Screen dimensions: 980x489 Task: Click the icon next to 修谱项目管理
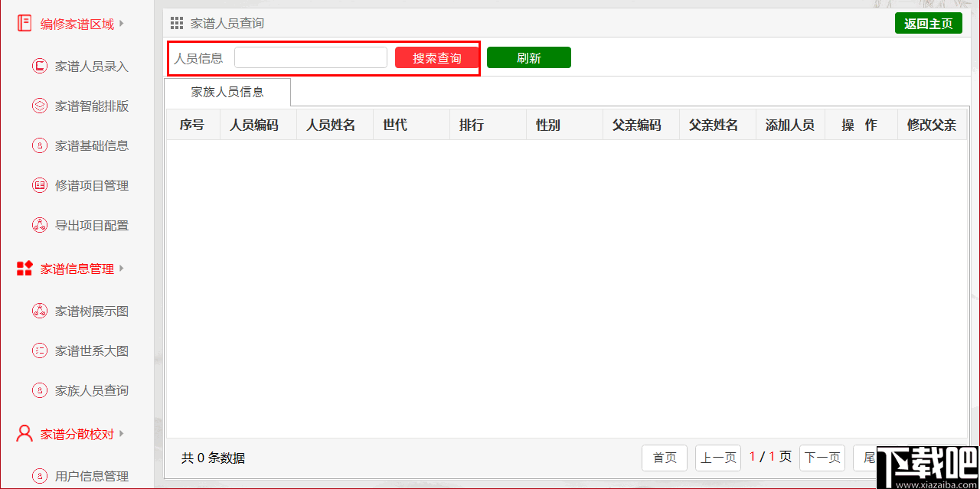40,185
